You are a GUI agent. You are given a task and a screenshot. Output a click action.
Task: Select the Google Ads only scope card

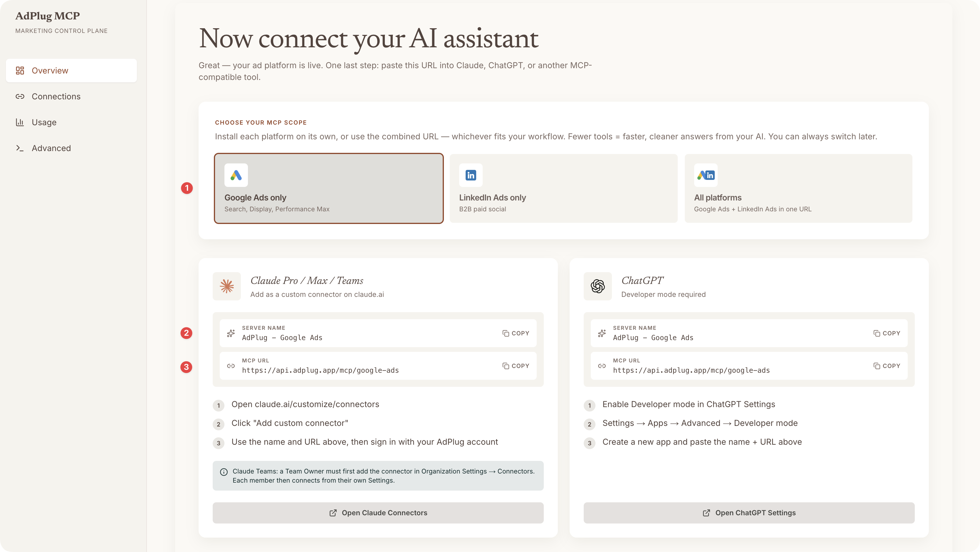[x=329, y=188]
